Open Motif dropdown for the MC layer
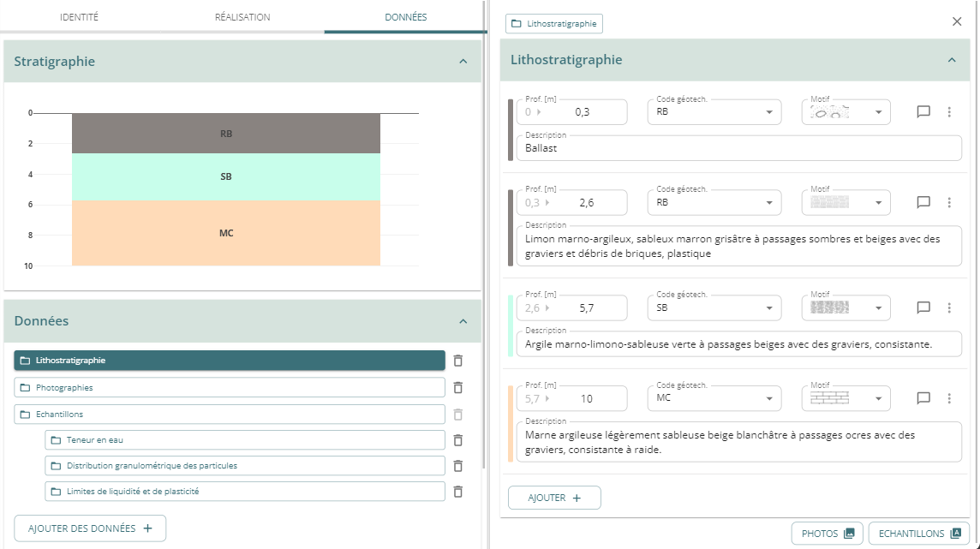The width and height of the screenshot is (980, 549). pyautogui.click(x=878, y=399)
